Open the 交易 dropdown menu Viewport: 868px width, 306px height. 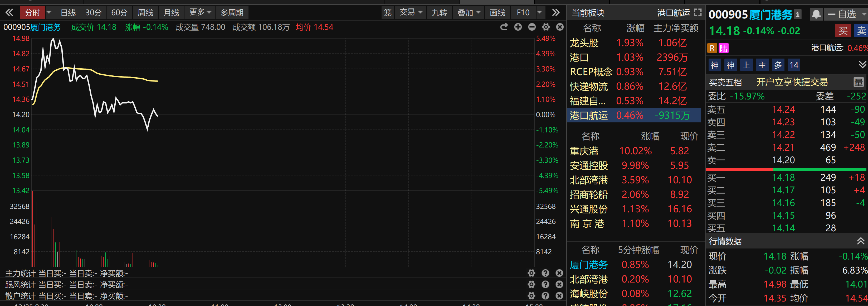(411, 13)
